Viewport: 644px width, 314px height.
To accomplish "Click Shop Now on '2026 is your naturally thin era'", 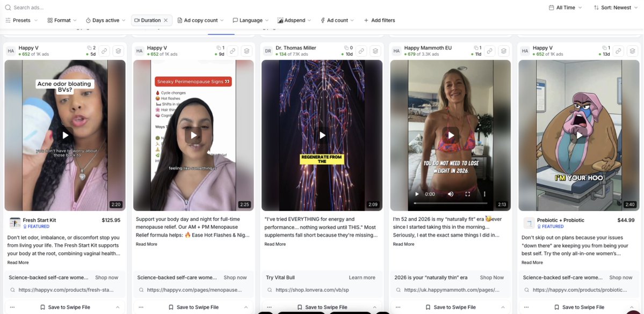I will [491, 278].
